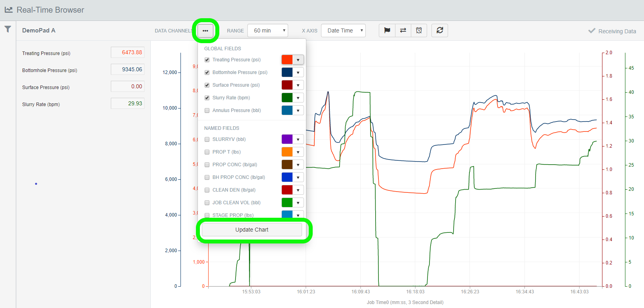Open the X Axis Date Time dropdown

click(343, 30)
